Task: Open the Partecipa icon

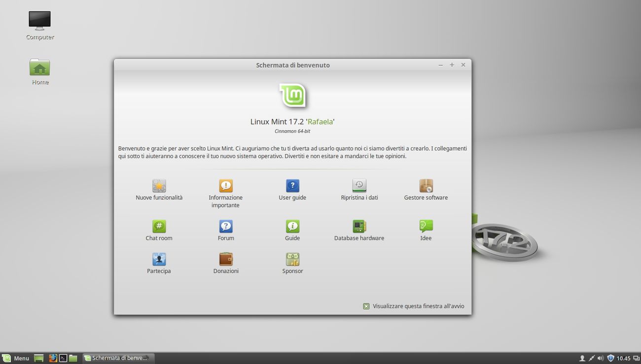Action: point(159,262)
